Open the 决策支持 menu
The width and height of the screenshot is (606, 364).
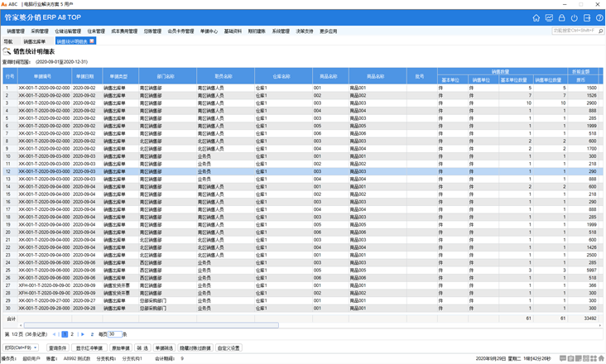tap(305, 31)
